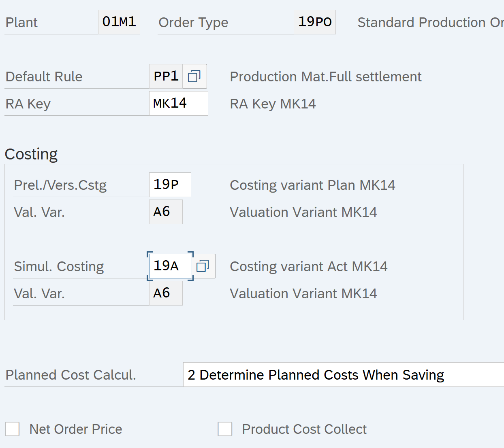Tick the Product Cost Collect checkbox
504x448 pixels.
[x=225, y=429]
